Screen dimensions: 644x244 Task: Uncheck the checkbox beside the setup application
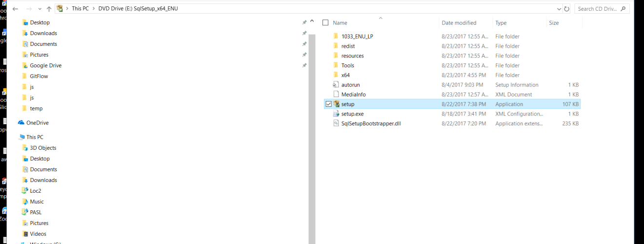[328, 104]
